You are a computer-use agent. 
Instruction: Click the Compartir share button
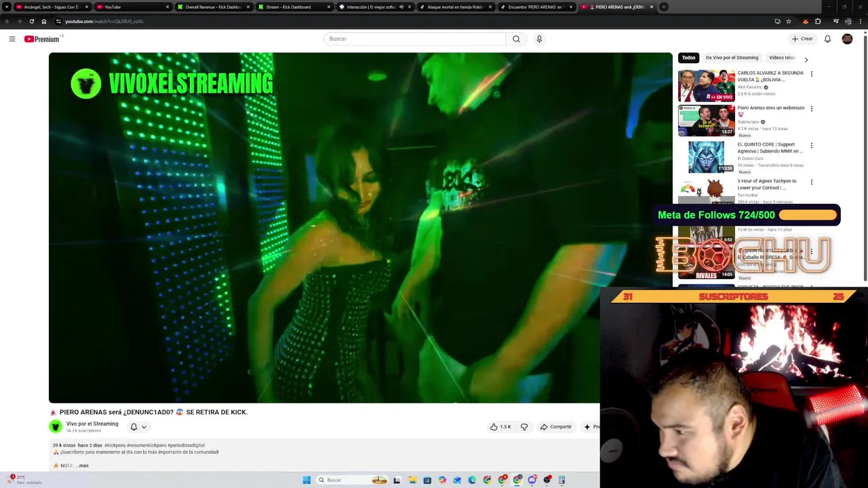point(556,427)
